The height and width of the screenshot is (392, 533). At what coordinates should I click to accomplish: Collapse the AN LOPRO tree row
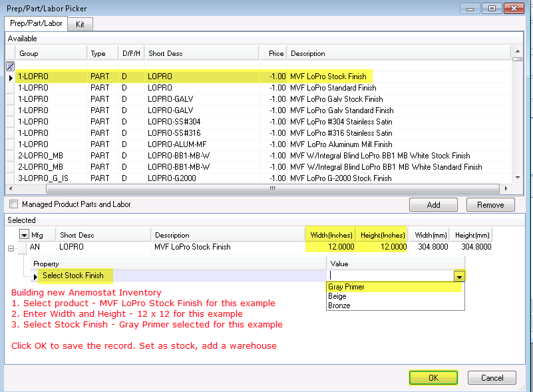[10, 248]
